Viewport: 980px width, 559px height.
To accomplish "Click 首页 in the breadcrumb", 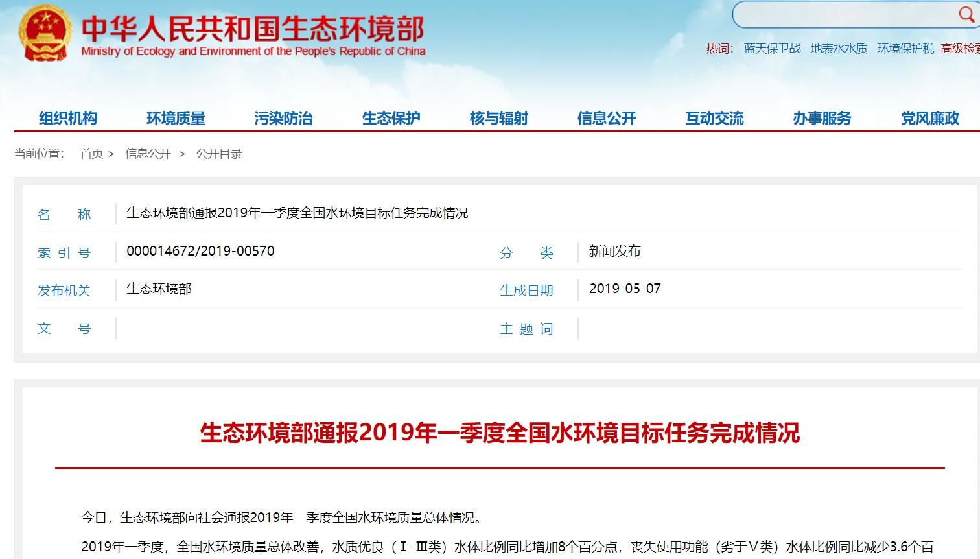I will [x=91, y=154].
